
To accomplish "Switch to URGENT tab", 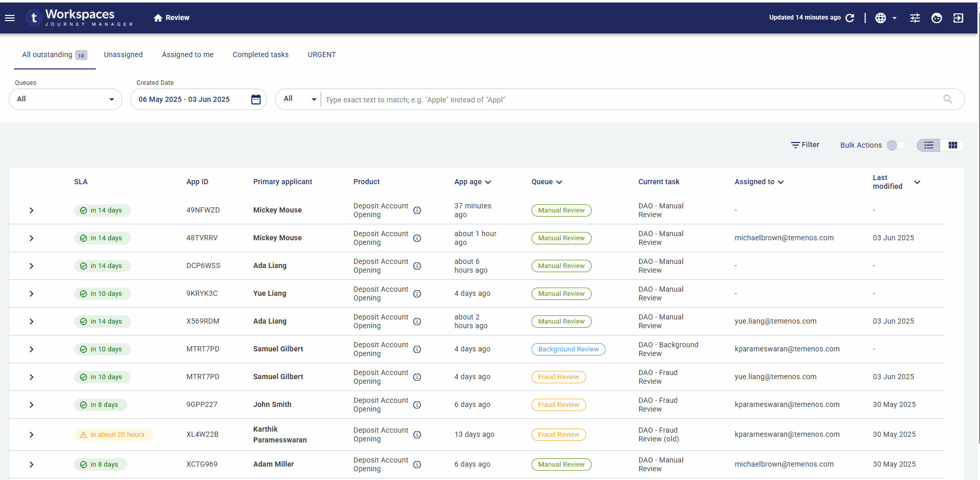I will tap(322, 55).
